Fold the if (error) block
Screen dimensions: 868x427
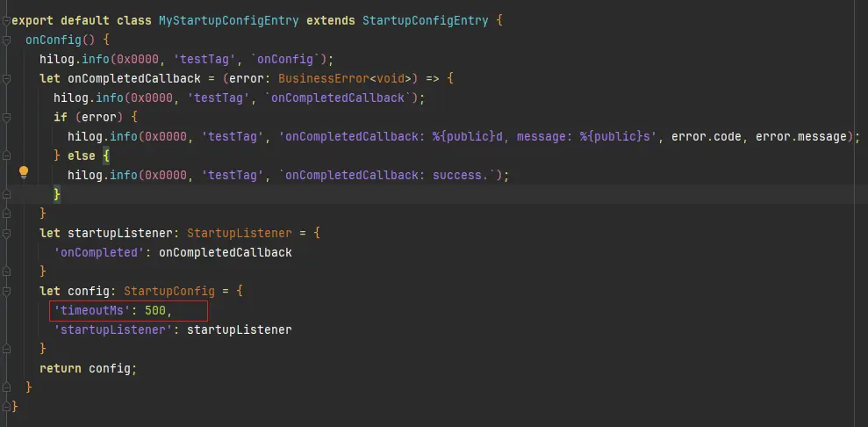pyautogui.click(x=5, y=118)
